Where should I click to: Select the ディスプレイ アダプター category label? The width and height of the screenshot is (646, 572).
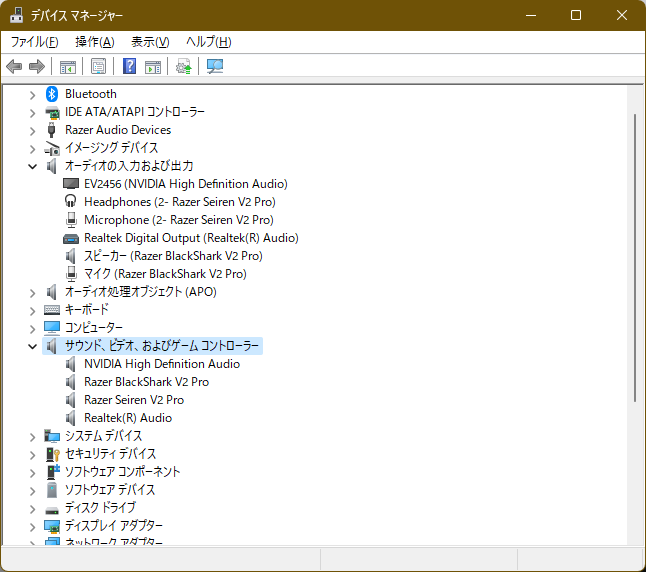tap(113, 526)
